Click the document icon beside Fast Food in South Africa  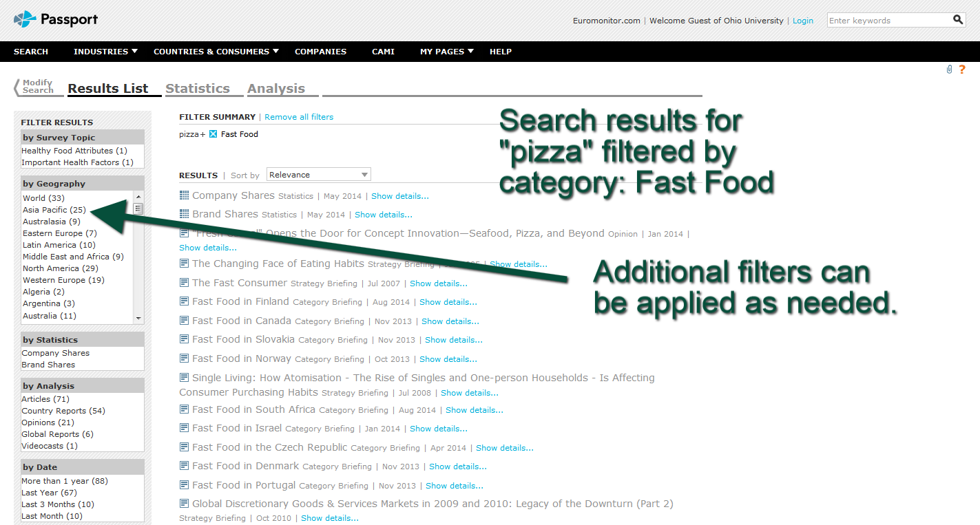pos(184,409)
